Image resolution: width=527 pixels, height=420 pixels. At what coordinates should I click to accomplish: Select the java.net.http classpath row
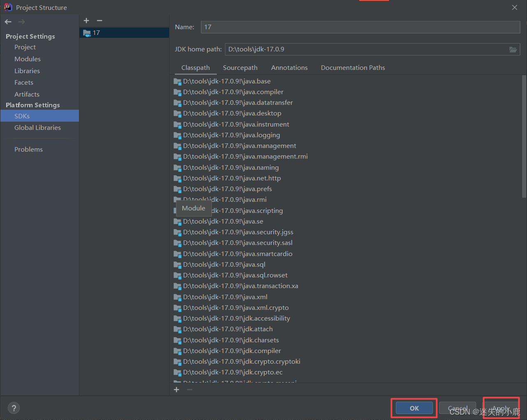pos(346,178)
